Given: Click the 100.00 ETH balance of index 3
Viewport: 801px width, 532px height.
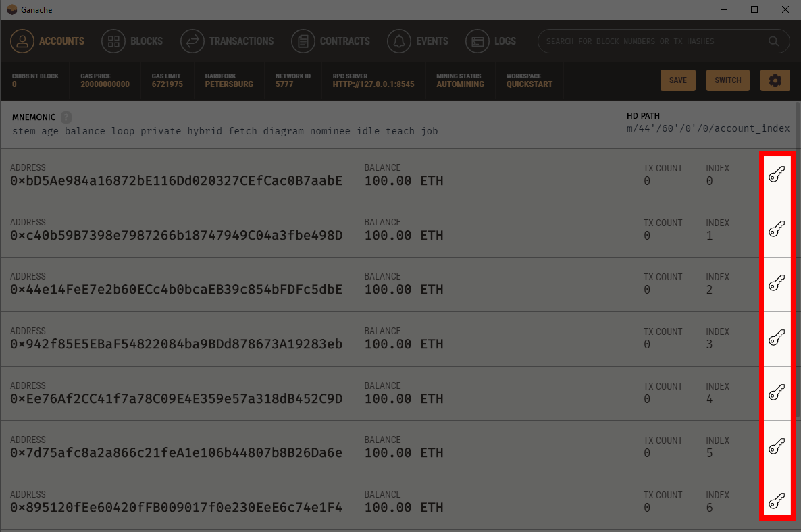Looking at the screenshot, I should (404, 344).
